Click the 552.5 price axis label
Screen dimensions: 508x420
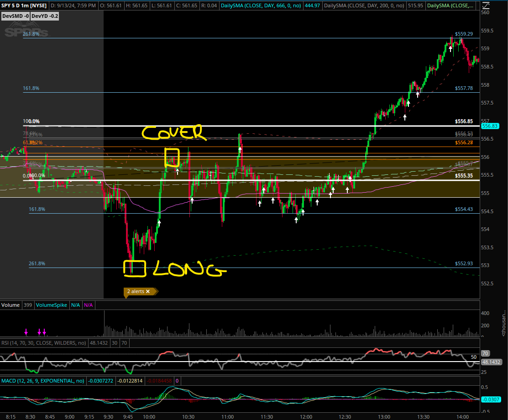coord(487,283)
